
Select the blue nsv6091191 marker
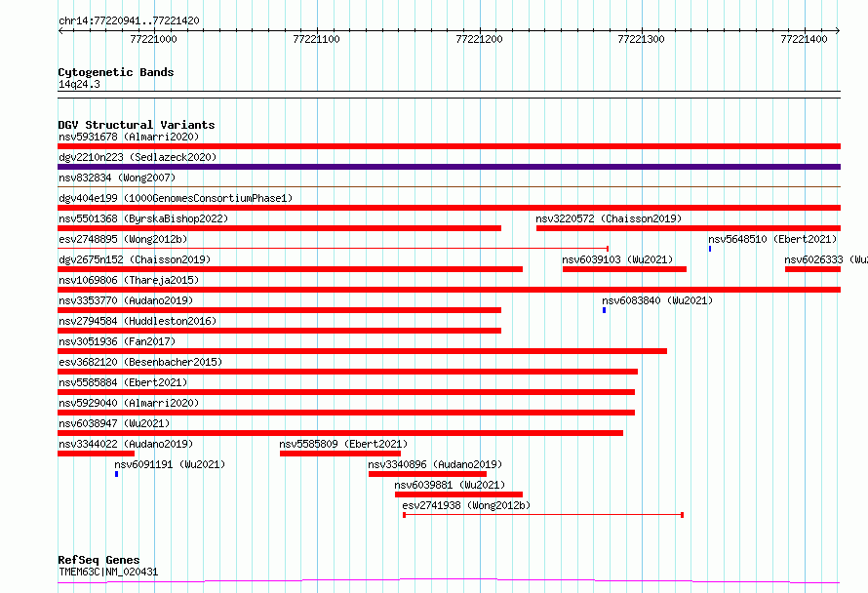[116, 474]
